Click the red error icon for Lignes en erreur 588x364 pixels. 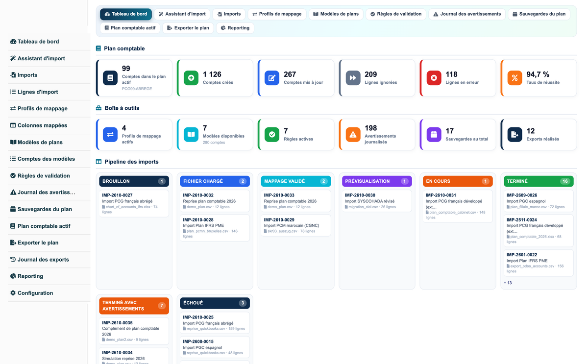[x=434, y=78]
